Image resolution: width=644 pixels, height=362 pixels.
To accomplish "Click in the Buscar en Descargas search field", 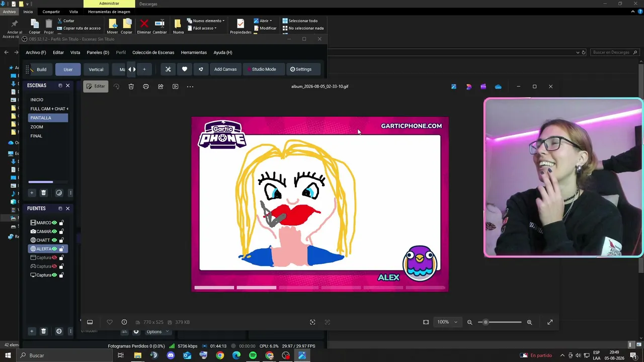I will [614, 52].
